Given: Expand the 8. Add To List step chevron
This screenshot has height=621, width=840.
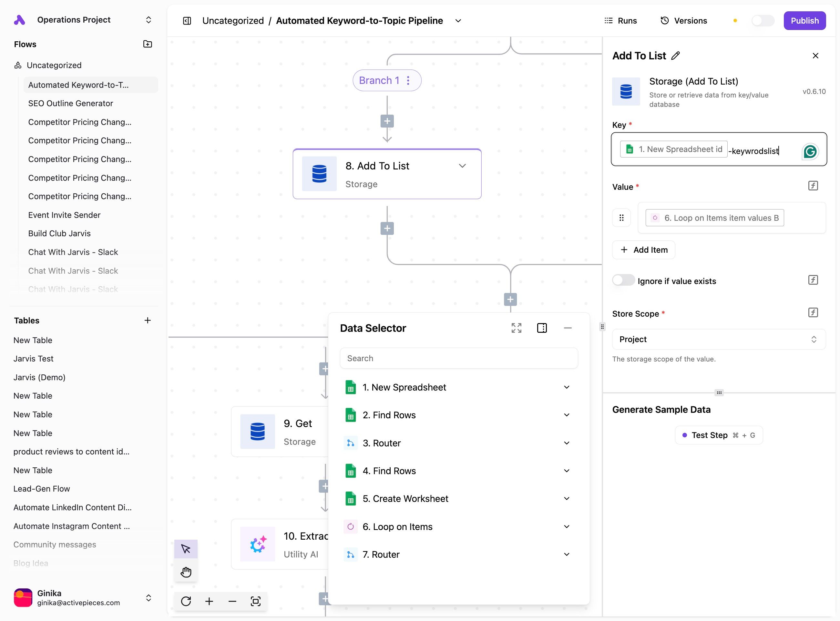Looking at the screenshot, I should pyautogui.click(x=462, y=166).
